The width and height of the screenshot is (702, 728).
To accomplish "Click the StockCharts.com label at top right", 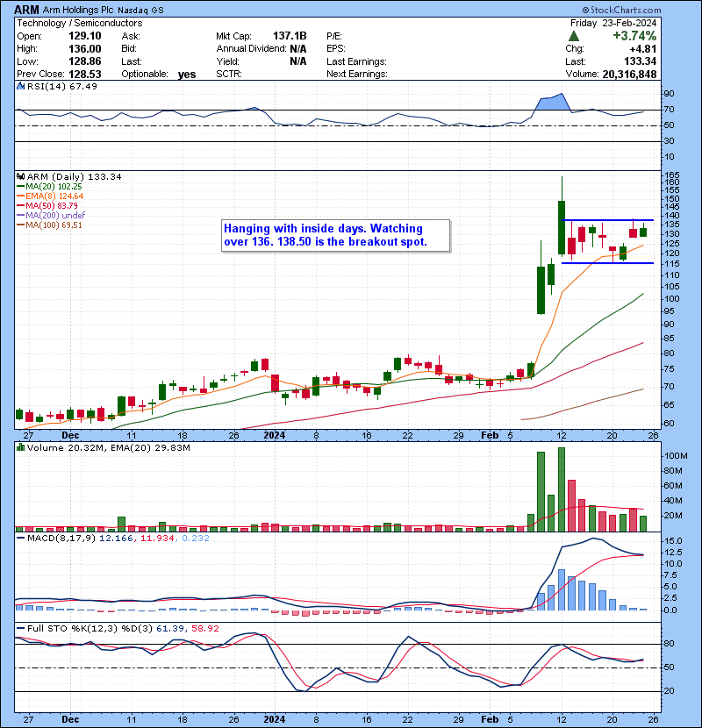I will click(621, 10).
